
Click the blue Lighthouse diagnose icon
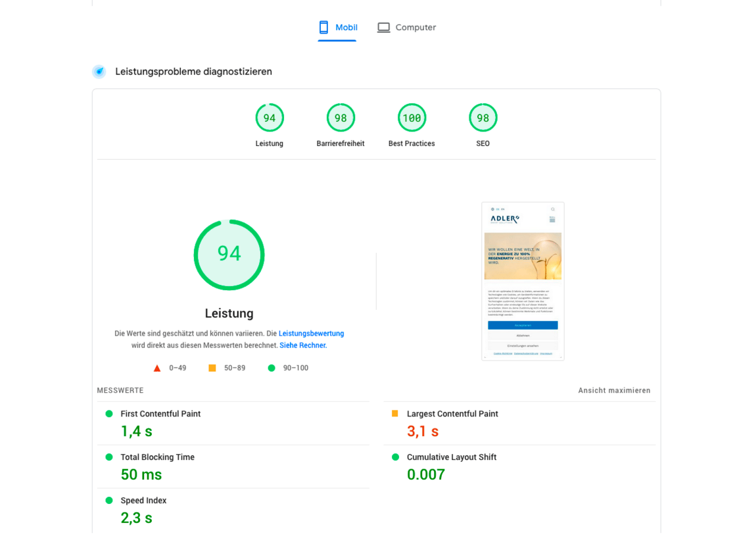point(99,72)
